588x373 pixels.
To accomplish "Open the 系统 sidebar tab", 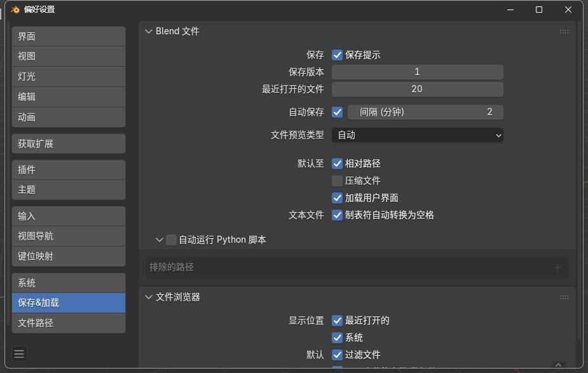I will click(69, 283).
